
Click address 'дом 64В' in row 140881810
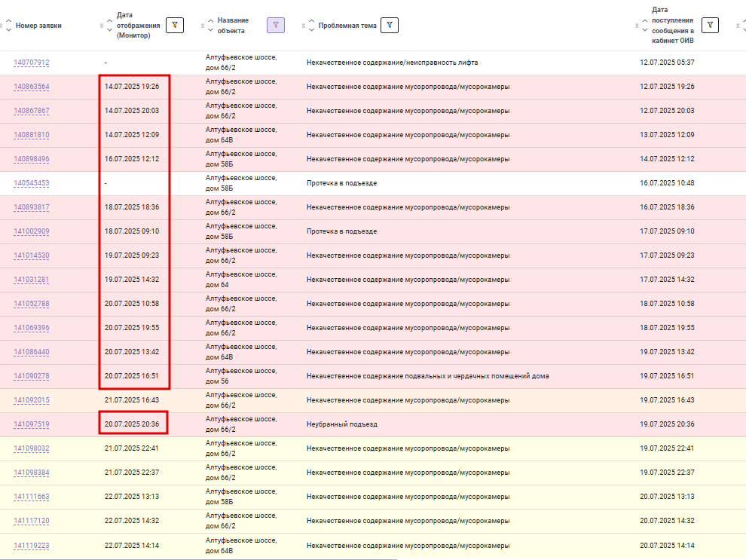[x=219, y=140]
